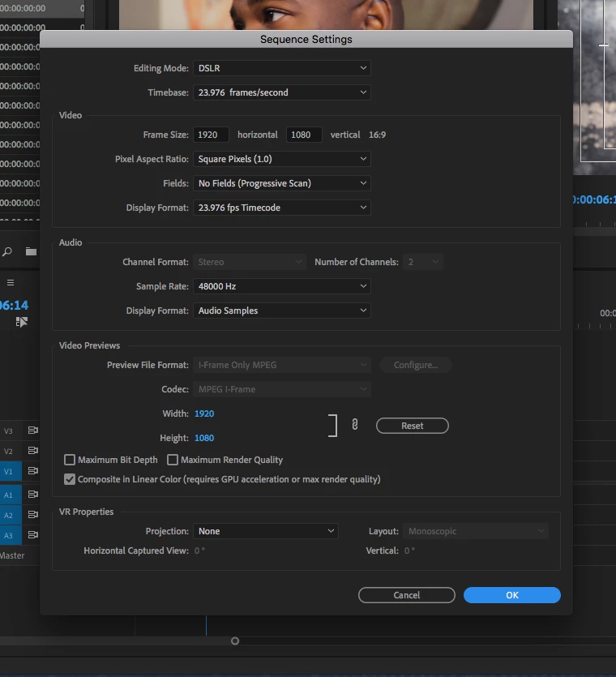
Task: Toggle sync lock icon on A2 track
Action: [x=32, y=514]
